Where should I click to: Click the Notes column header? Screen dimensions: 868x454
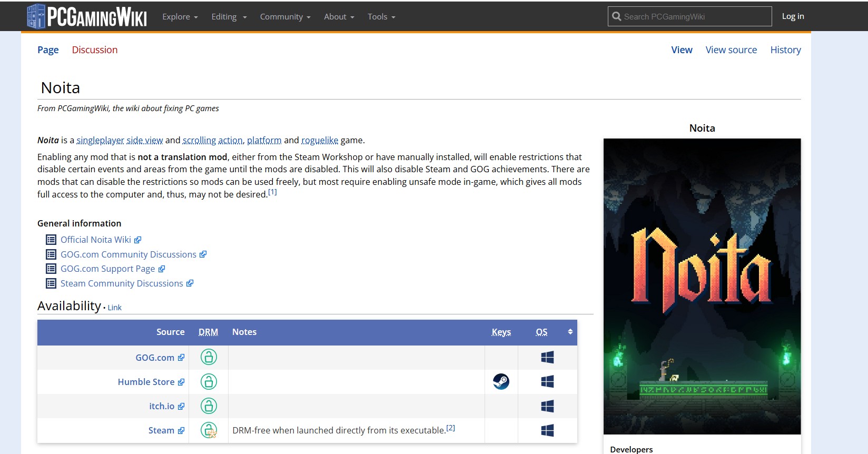click(244, 332)
